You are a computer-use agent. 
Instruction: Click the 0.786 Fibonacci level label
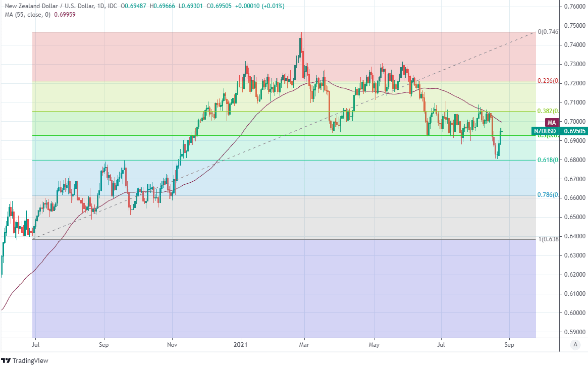pyautogui.click(x=548, y=195)
